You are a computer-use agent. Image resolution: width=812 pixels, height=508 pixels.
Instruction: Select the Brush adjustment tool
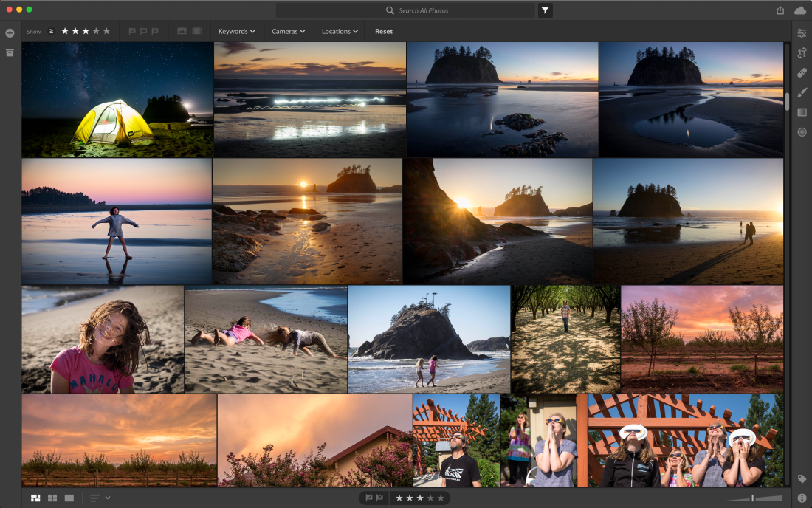coord(802,92)
